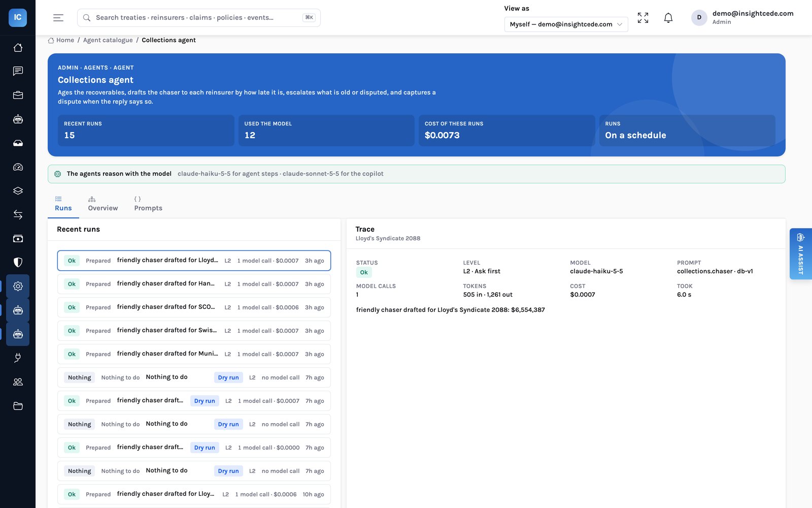Toggle the hamburger menu to collapse the sidebar
812x508 pixels.
(58, 18)
